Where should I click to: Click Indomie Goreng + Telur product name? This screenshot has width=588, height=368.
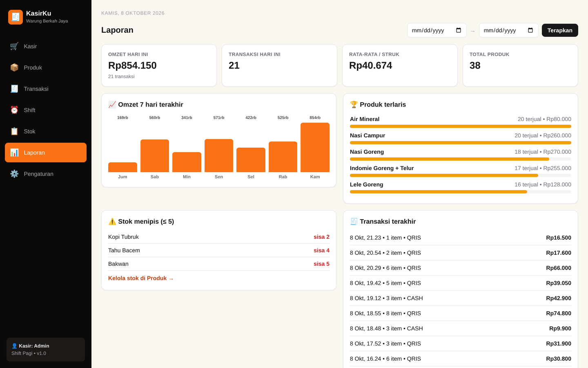point(382,168)
